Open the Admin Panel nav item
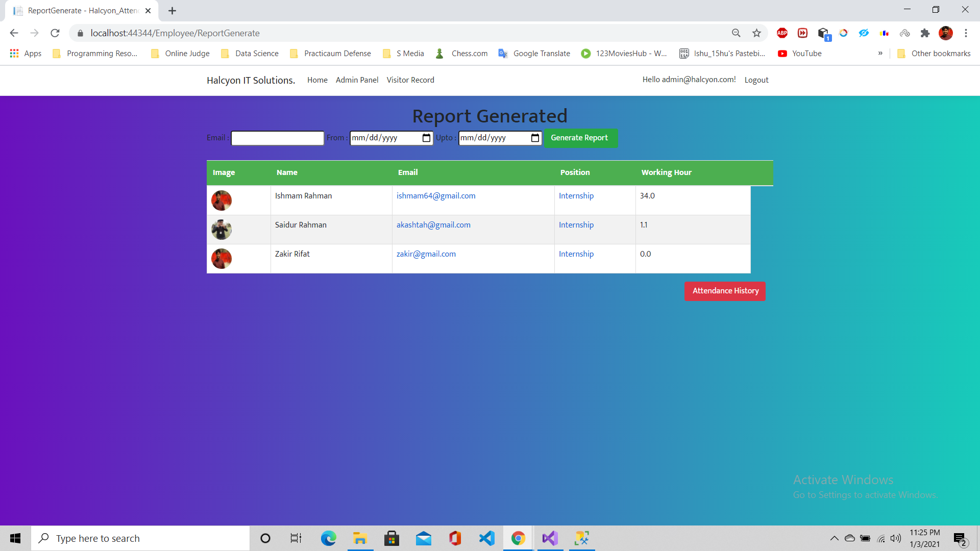Screen dimensions: 980x551 357,80
